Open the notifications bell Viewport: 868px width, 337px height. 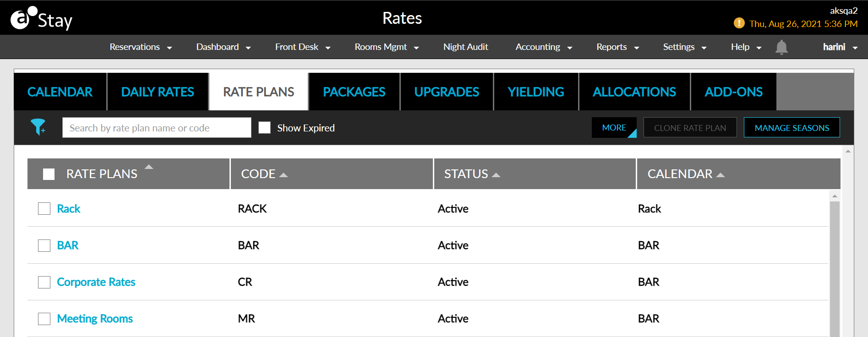click(x=781, y=47)
